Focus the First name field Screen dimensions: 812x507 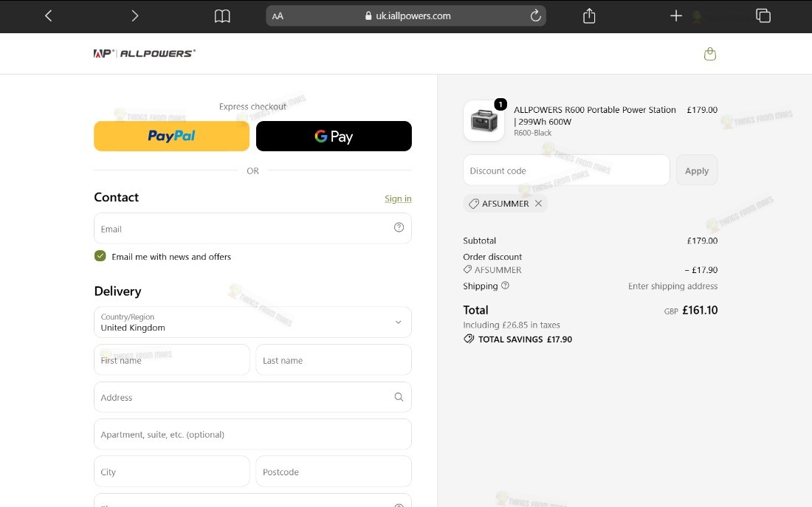tap(172, 360)
